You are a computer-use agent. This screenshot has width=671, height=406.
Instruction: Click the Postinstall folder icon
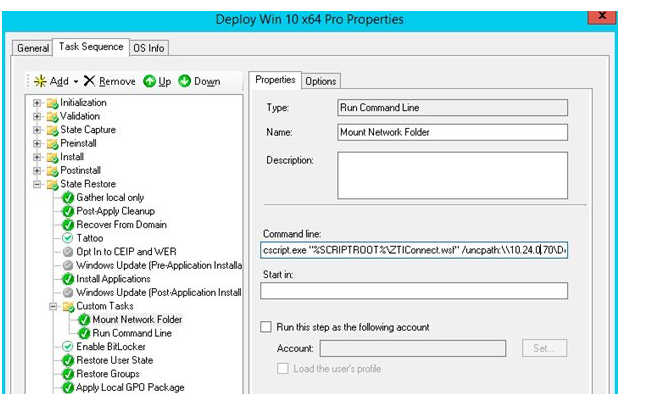[x=52, y=171]
